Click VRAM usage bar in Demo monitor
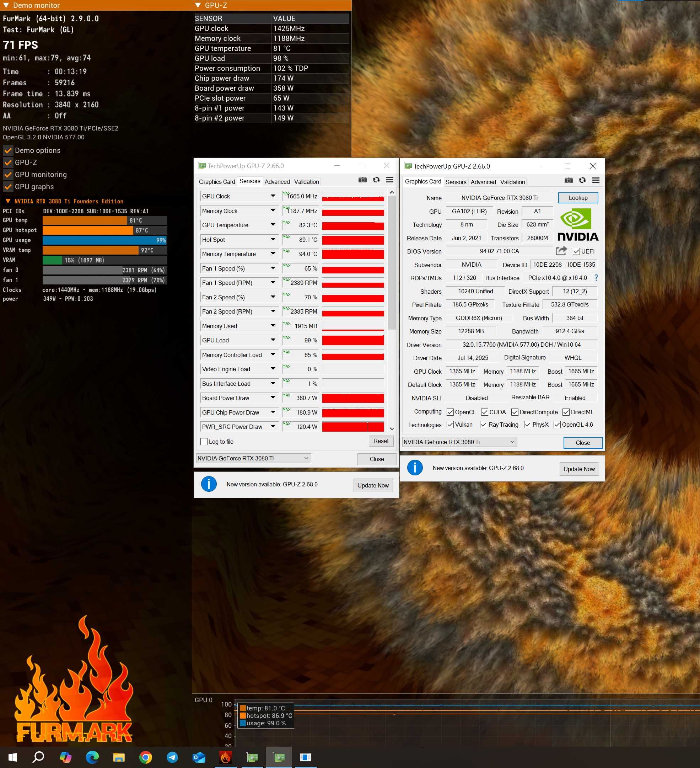Viewport: 700px width, 768px height. [x=105, y=260]
